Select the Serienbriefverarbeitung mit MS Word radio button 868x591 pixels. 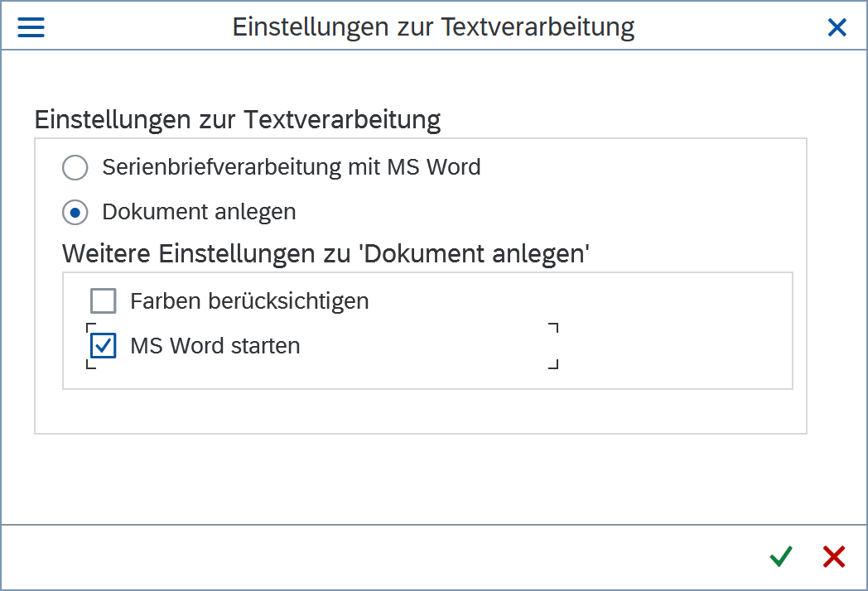(x=75, y=168)
